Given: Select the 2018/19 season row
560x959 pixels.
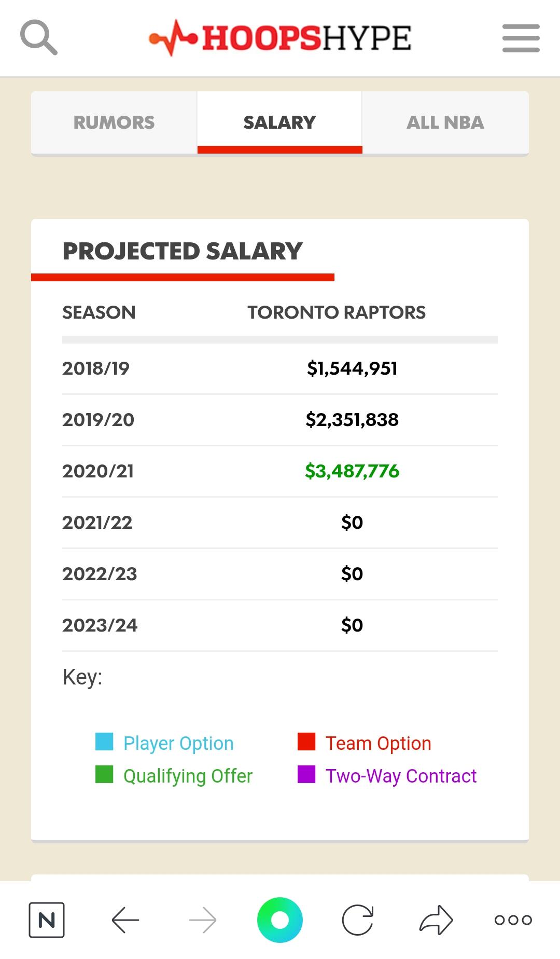Looking at the screenshot, I should 280,368.
